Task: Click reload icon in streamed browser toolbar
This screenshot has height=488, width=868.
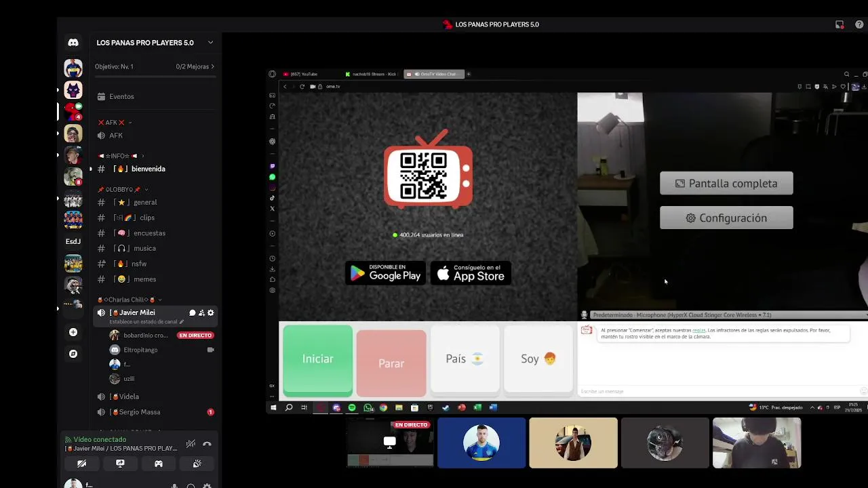Action: coord(302,86)
